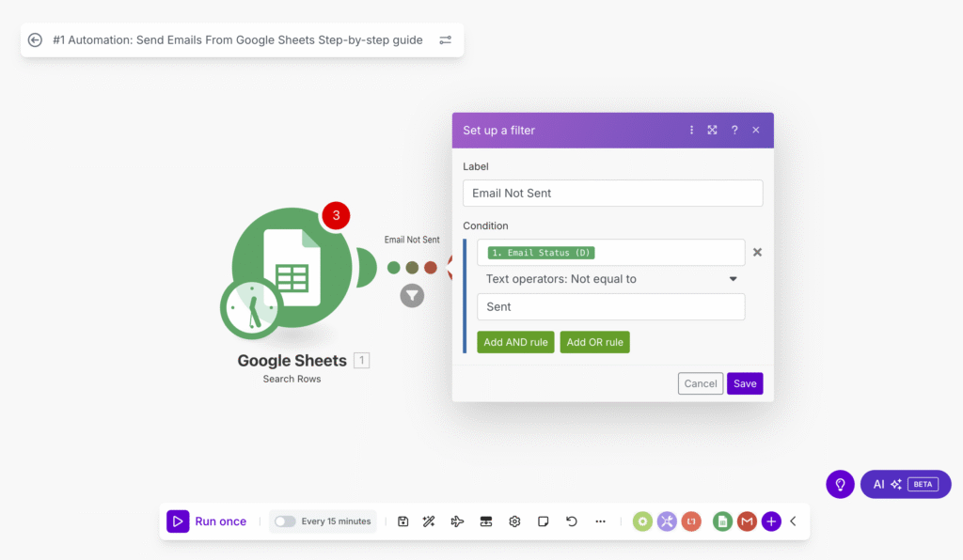Screen dimensions: 963x560
Task: Cancel the filter setup
Action: click(700, 383)
